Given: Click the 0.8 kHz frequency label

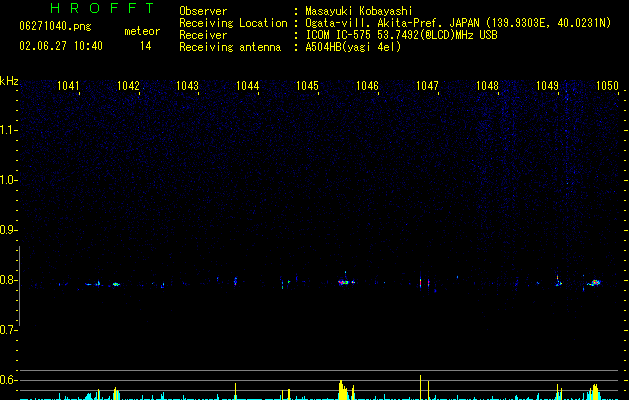Looking at the screenshot, I should coord(8,280).
